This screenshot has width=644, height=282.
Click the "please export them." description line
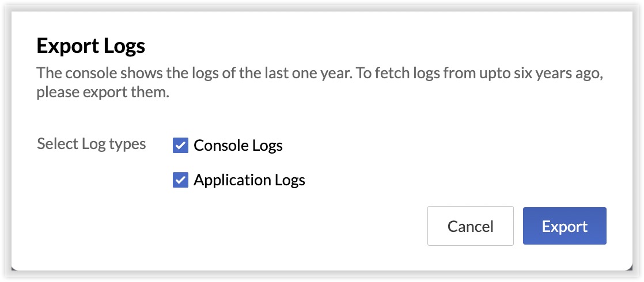coord(103,92)
